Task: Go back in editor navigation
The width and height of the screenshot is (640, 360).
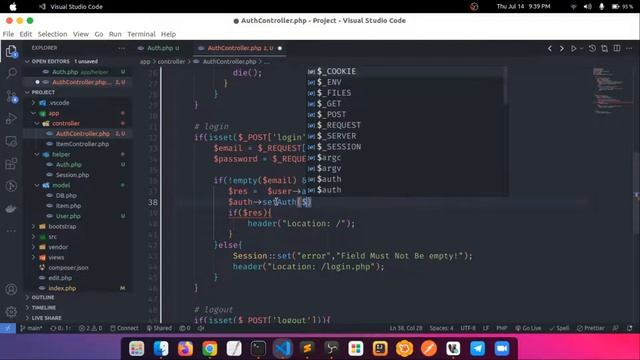Action: 550,48
